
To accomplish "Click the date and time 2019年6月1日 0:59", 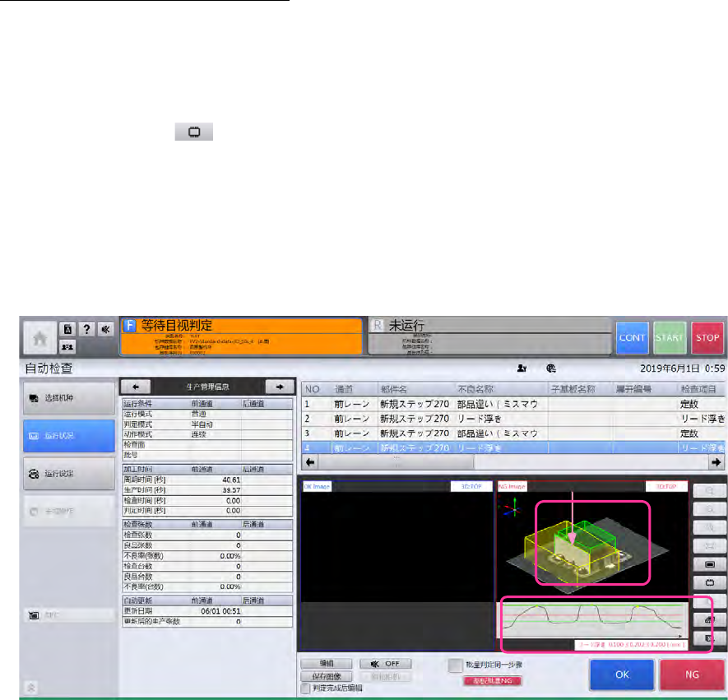I will tap(682, 369).
